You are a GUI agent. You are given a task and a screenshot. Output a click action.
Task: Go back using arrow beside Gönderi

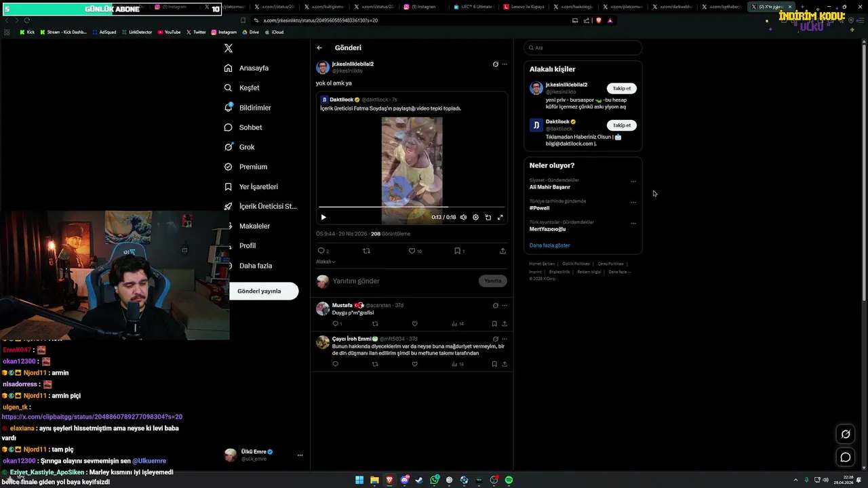[319, 48]
